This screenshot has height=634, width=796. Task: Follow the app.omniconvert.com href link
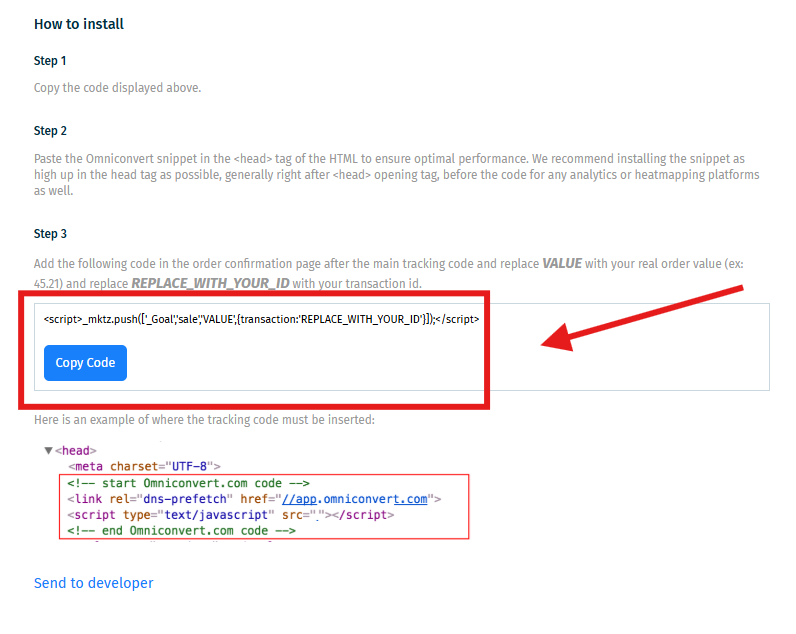pyautogui.click(x=354, y=499)
